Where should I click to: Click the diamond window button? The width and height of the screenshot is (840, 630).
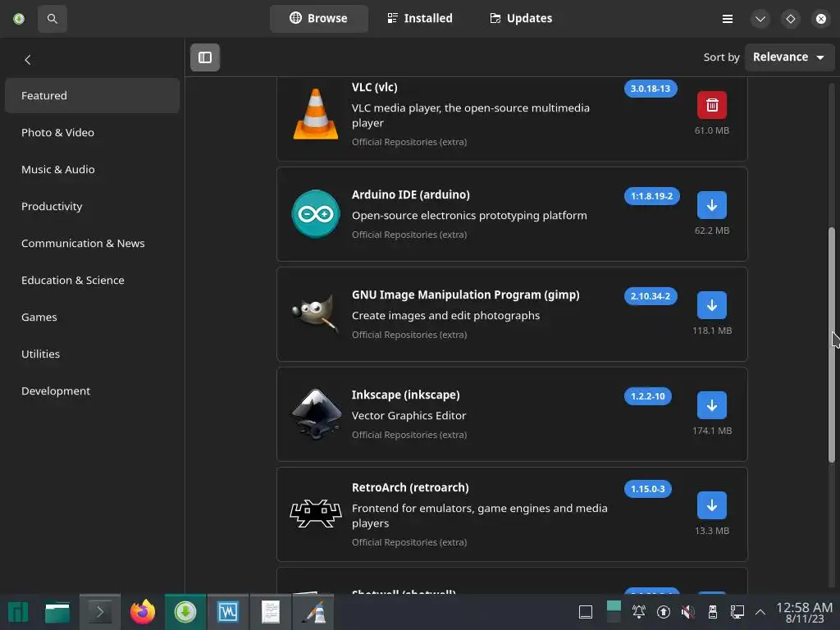click(791, 19)
